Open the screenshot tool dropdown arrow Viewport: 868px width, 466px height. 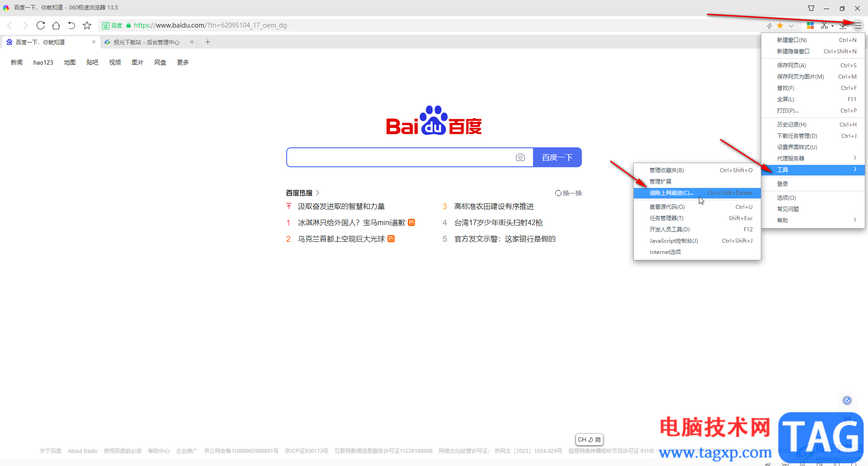pyautogui.click(x=832, y=26)
